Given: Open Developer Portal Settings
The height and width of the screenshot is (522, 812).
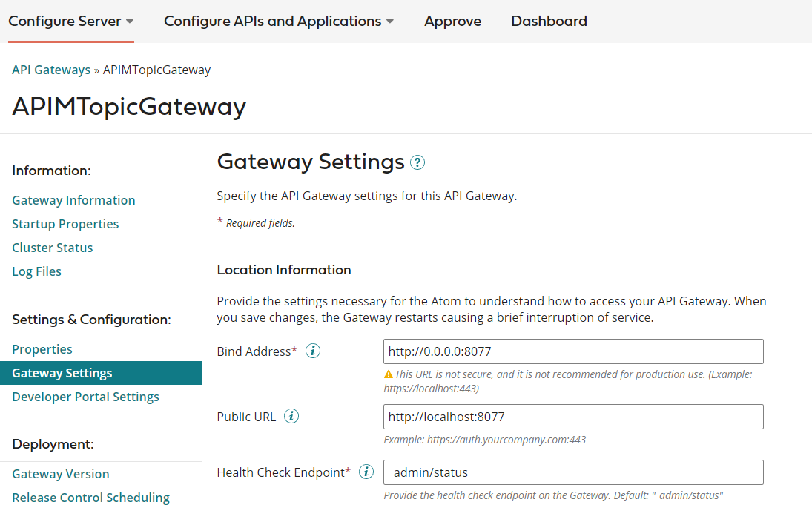Looking at the screenshot, I should 85,396.
